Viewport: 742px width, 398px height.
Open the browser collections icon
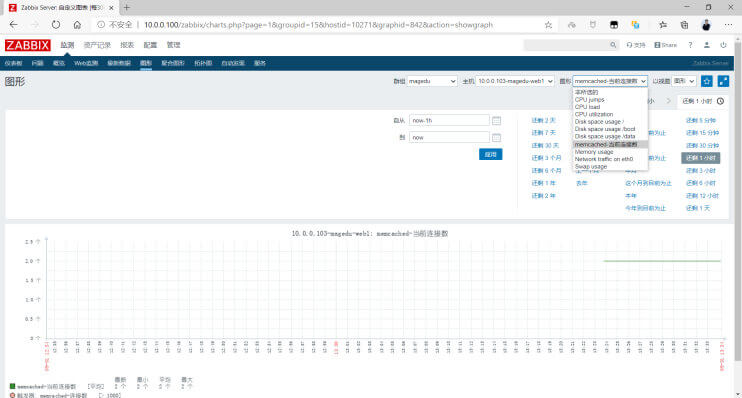point(684,25)
